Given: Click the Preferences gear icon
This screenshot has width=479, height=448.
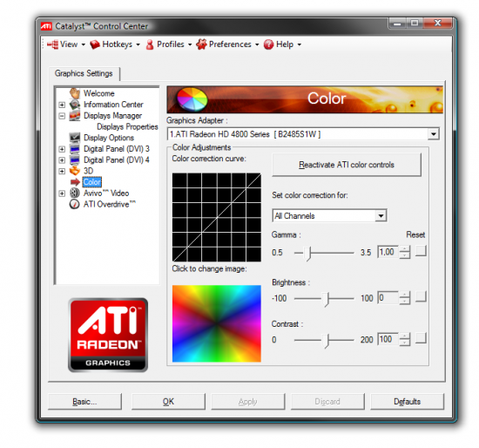Looking at the screenshot, I should pyautogui.click(x=201, y=44).
